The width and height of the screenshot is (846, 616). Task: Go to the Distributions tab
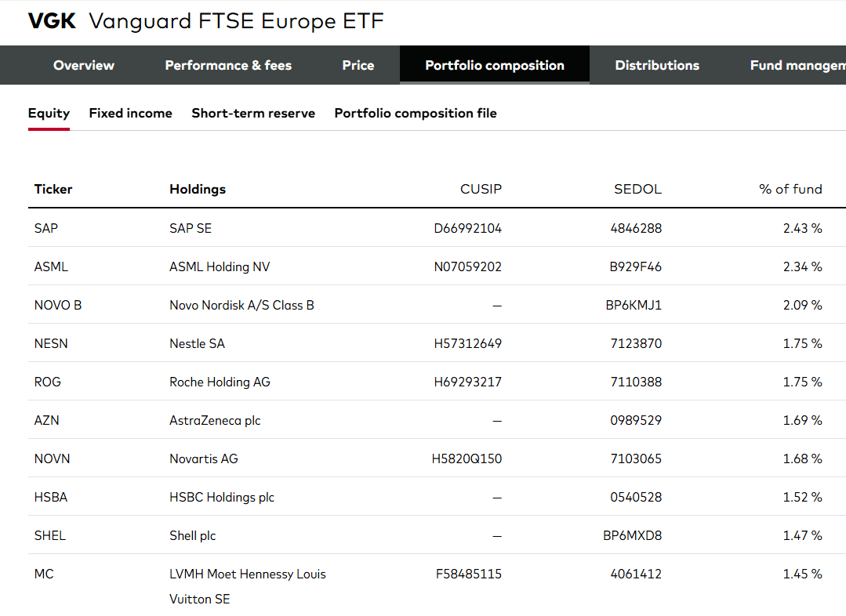point(657,65)
